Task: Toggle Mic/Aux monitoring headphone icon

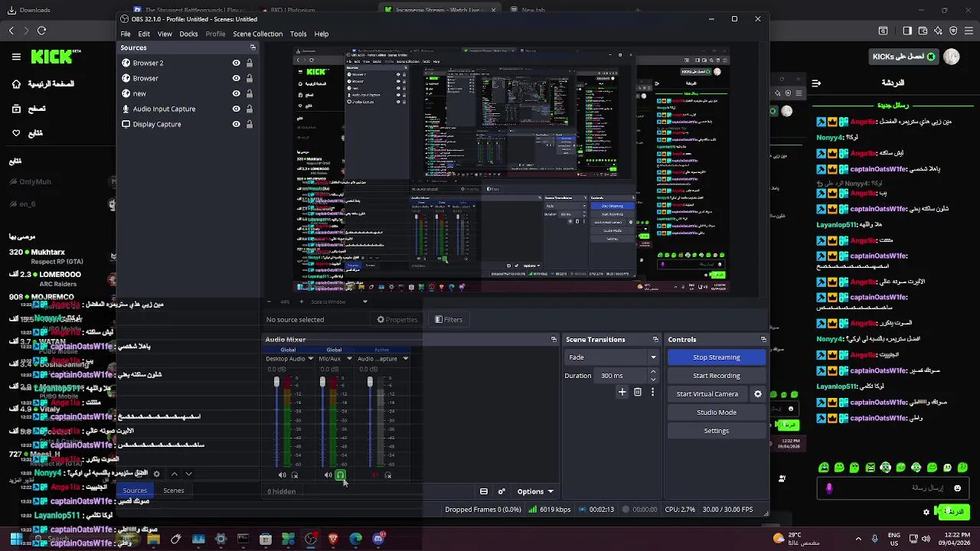Action: click(x=341, y=475)
